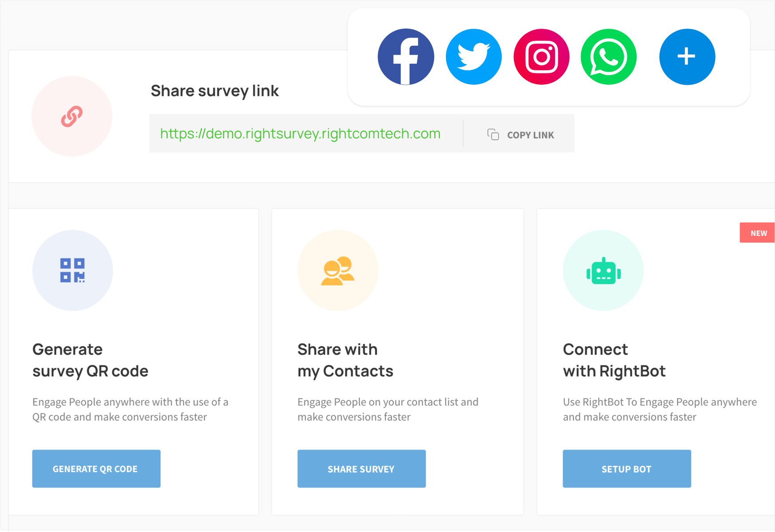Image resolution: width=775 pixels, height=532 pixels.
Task: Click the SETUP BOT button
Action: tap(627, 469)
